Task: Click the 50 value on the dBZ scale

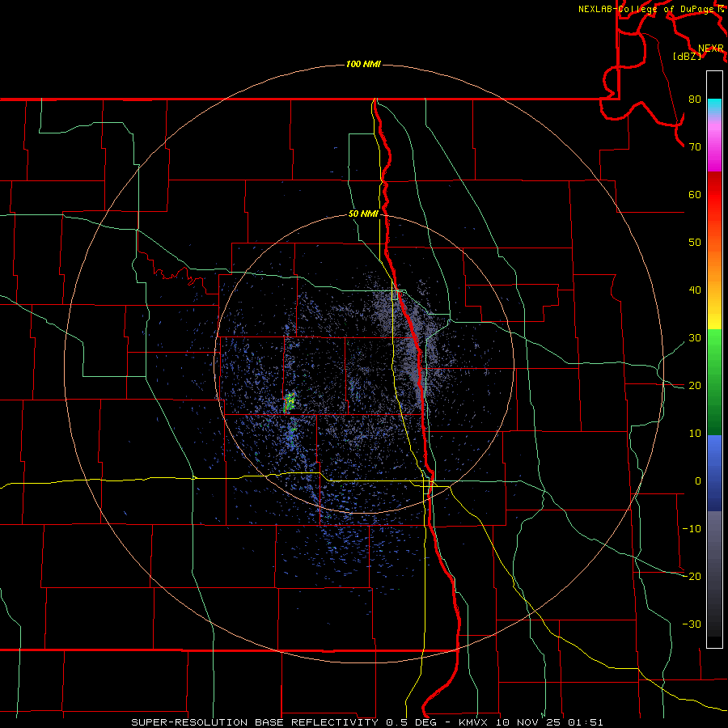Action: (x=695, y=243)
